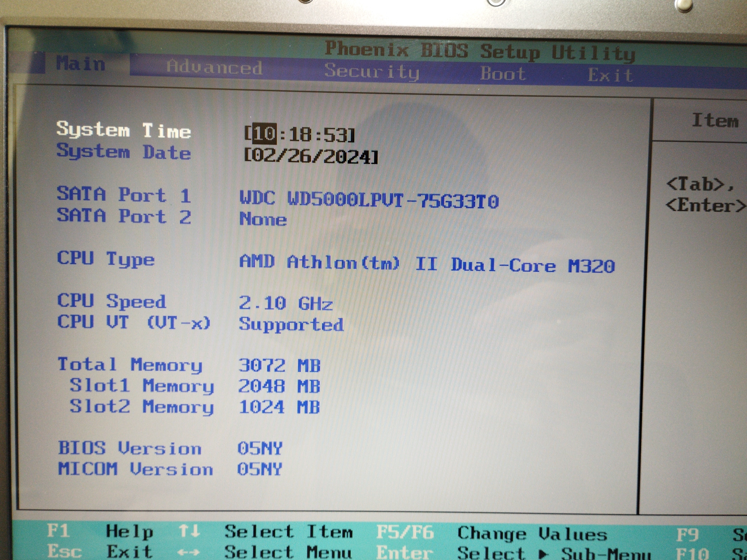This screenshot has height=560, width=747.
Task: Click the left/right arrows legend icon
Action: tap(189, 552)
